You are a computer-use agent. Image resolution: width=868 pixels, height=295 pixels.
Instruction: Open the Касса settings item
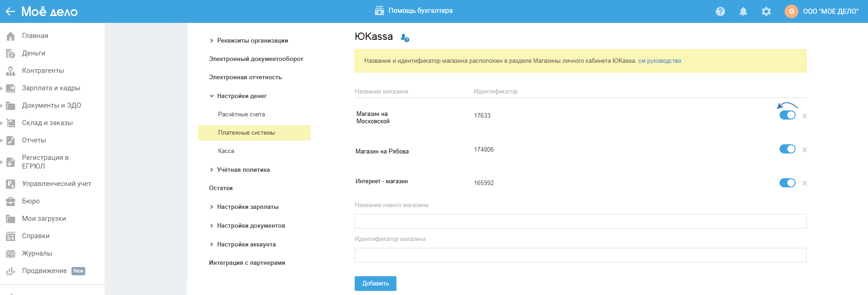coord(226,151)
